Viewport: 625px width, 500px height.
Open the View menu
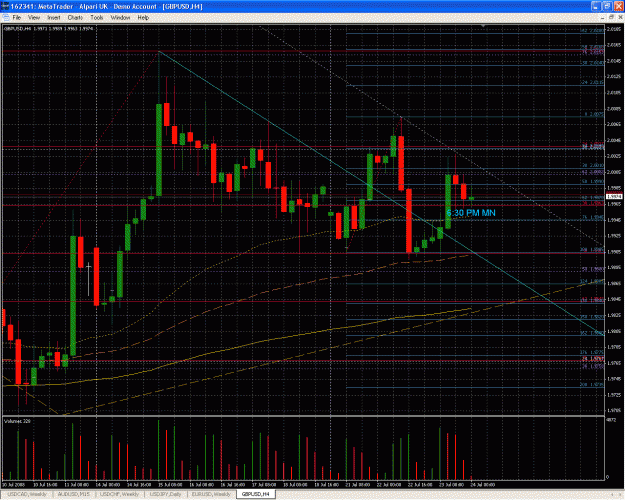[34, 18]
